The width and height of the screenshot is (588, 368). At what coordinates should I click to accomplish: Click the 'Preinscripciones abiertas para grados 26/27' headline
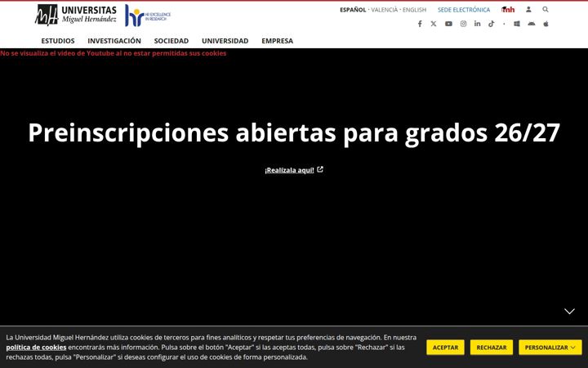[294, 132]
